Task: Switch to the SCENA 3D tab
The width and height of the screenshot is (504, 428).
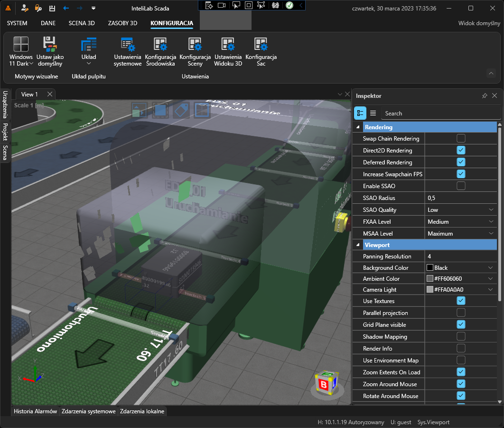Action: coord(81,23)
